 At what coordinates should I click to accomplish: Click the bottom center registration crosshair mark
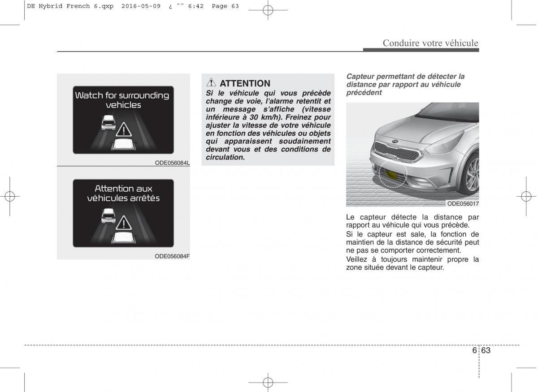click(x=268, y=382)
